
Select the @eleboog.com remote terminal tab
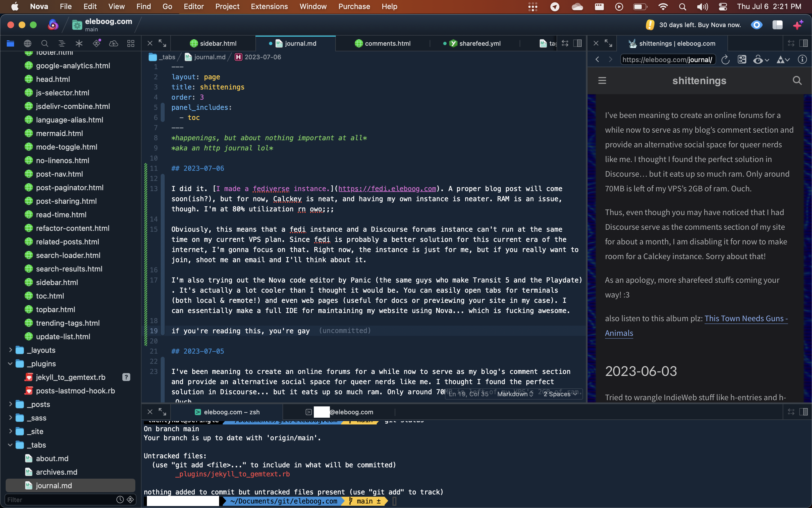tap(339, 412)
